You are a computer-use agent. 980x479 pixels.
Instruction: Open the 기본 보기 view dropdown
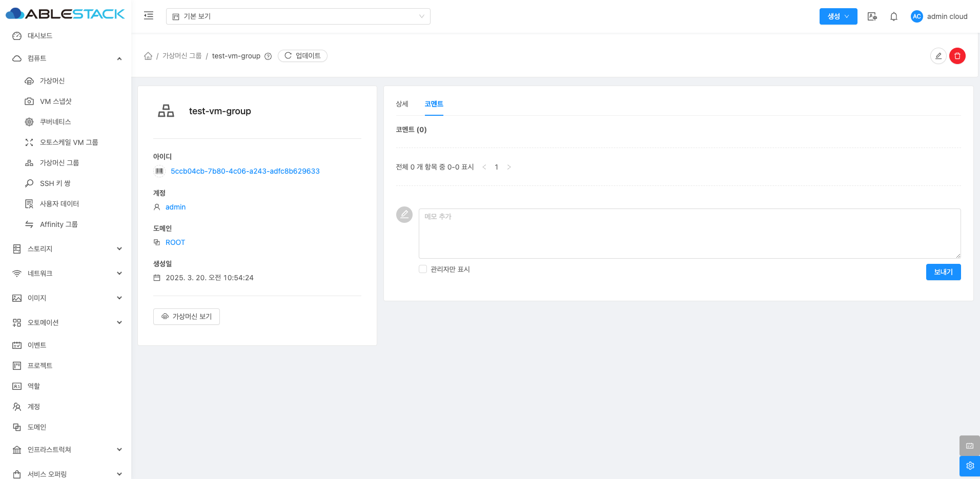[x=298, y=16]
